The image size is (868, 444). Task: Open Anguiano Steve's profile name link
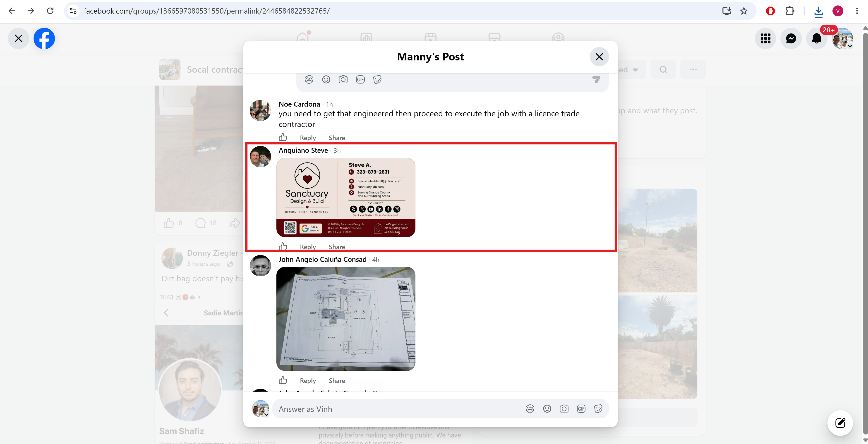click(303, 150)
